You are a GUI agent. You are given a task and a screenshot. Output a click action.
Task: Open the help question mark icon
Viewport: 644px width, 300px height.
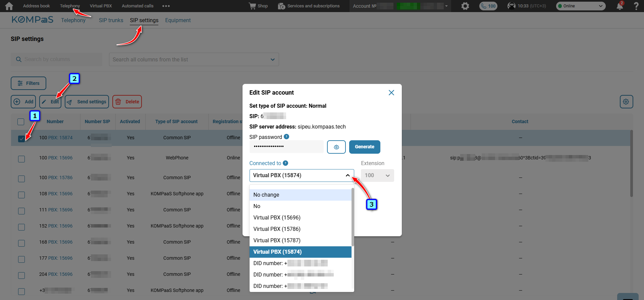pyautogui.click(x=636, y=6)
